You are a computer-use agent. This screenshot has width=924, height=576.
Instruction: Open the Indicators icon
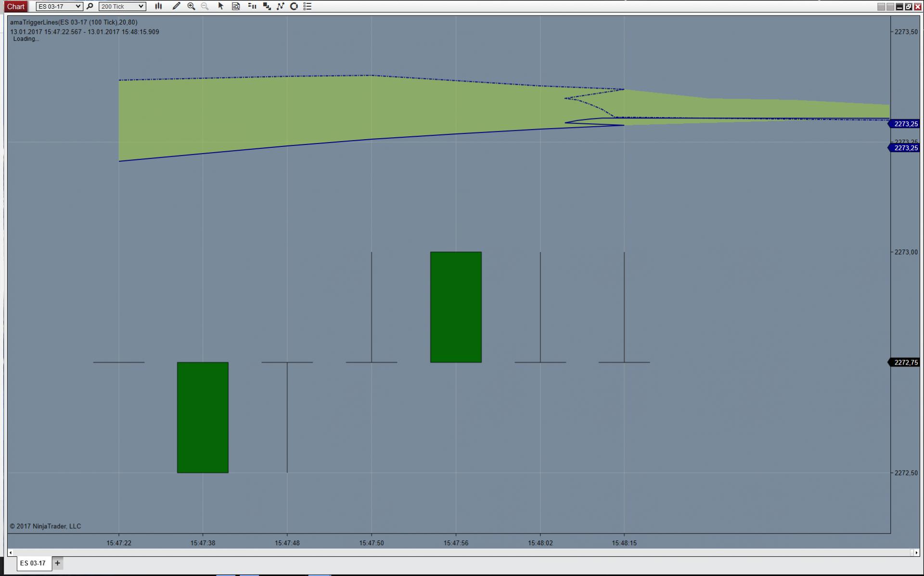point(281,6)
